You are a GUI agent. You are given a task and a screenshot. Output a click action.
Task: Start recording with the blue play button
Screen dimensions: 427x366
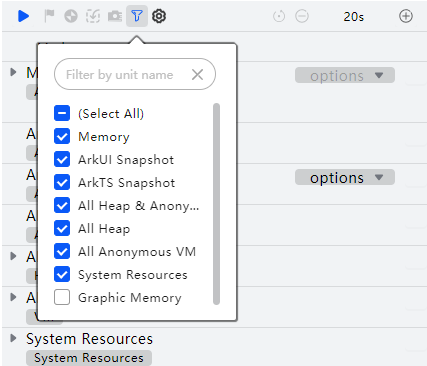click(x=23, y=16)
